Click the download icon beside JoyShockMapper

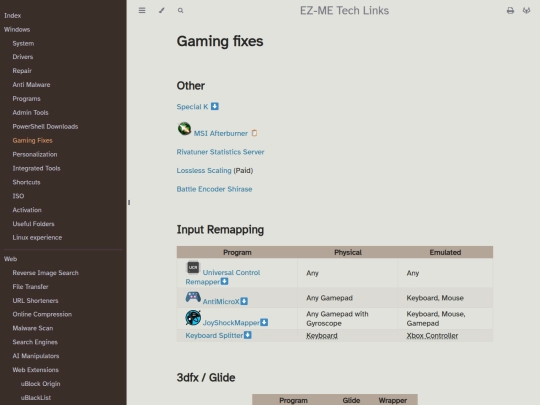pyautogui.click(x=264, y=322)
